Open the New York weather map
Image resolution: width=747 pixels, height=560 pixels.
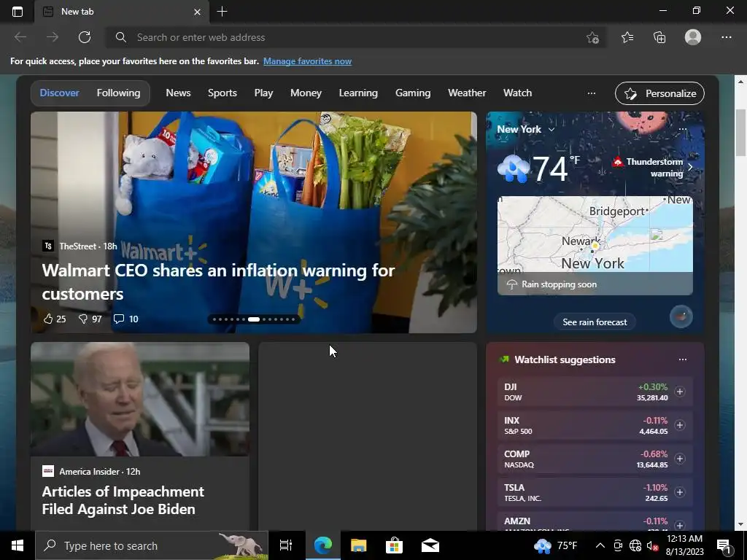(595, 245)
